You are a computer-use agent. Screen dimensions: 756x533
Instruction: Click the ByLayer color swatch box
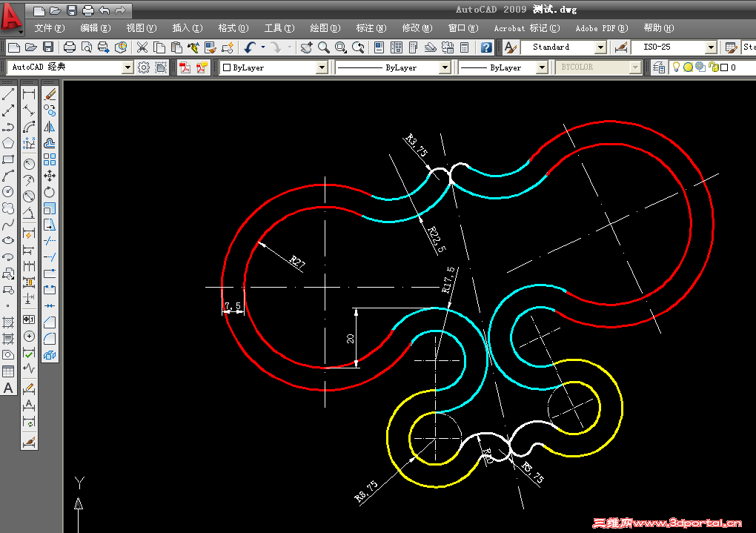pyautogui.click(x=227, y=67)
